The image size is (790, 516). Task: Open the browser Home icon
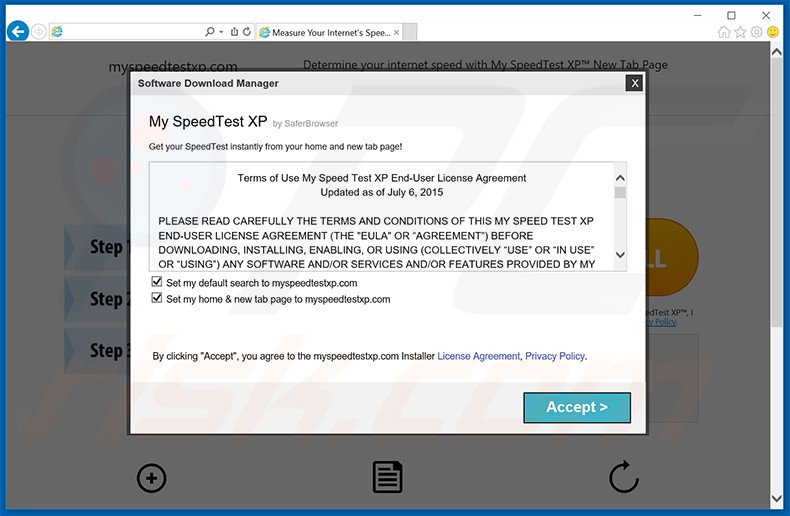[x=724, y=32]
